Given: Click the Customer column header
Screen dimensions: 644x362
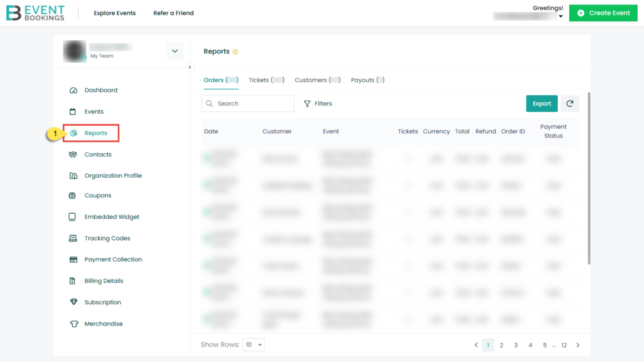Looking at the screenshot, I should (277, 131).
